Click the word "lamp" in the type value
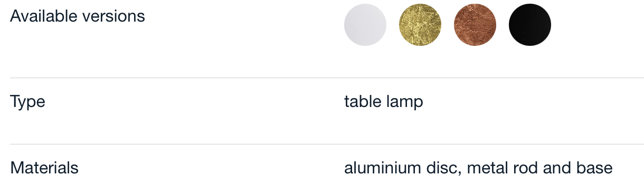The width and height of the screenshot is (644, 195). point(404,102)
